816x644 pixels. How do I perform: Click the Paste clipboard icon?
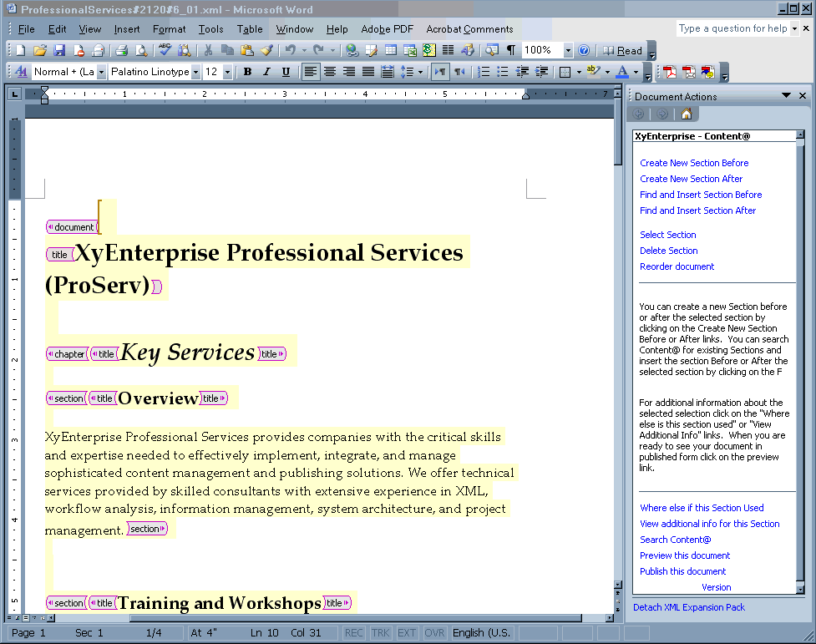point(247,50)
